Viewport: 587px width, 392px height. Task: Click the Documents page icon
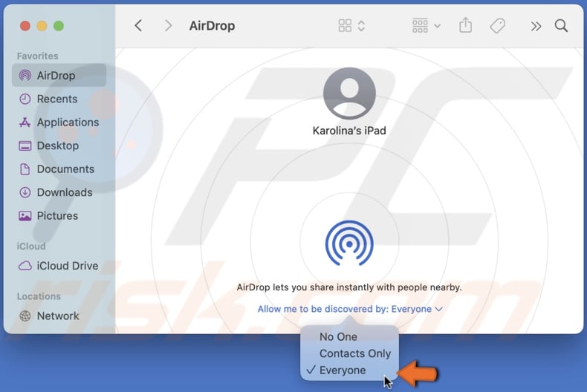tap(25, 169)
